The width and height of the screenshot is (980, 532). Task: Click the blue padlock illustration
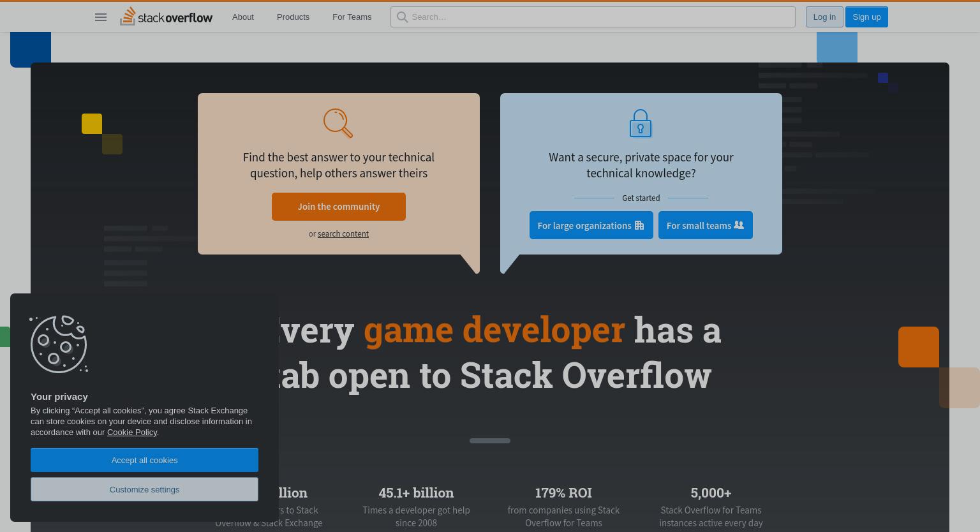click(x=641, y=123)
